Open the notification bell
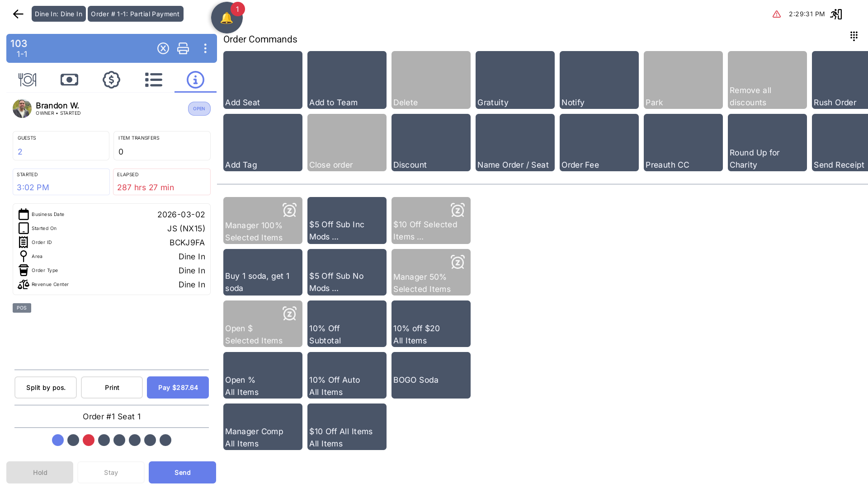 click(226, 18)
